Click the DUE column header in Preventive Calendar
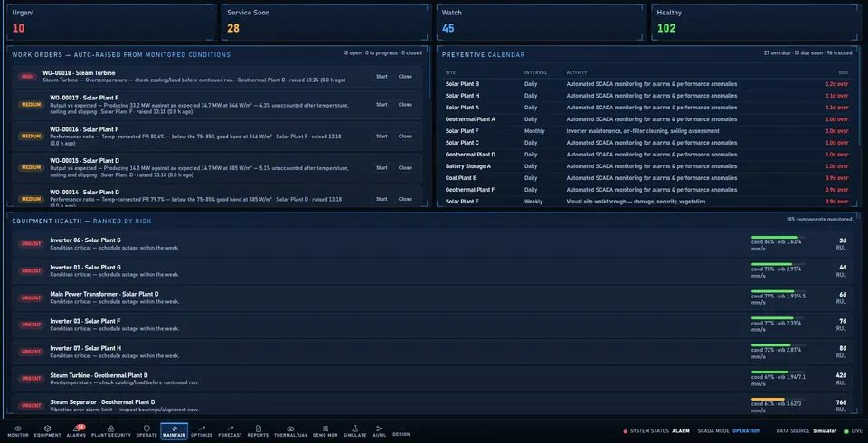Screen dimensions: 868x443 (843, 72)
